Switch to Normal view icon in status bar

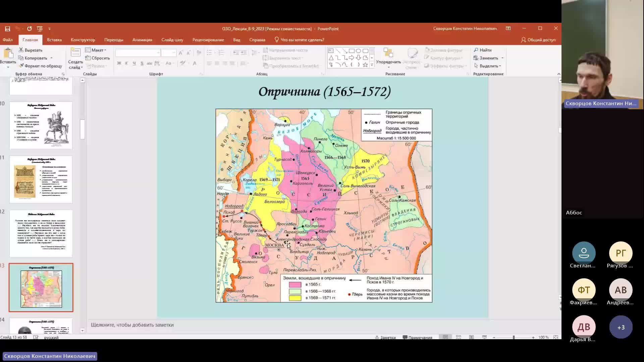point(445,337)
